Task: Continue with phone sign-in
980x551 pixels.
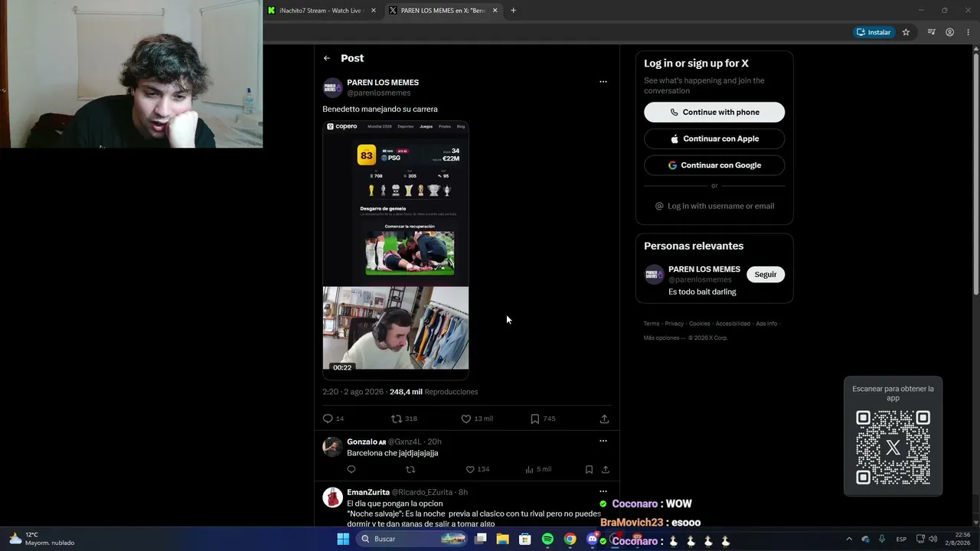Action: point(714,112)
